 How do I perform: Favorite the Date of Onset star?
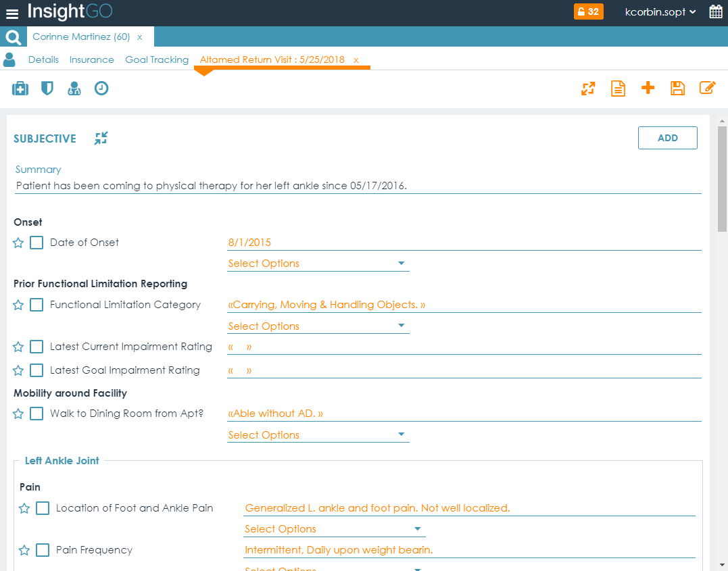(18, 243)
